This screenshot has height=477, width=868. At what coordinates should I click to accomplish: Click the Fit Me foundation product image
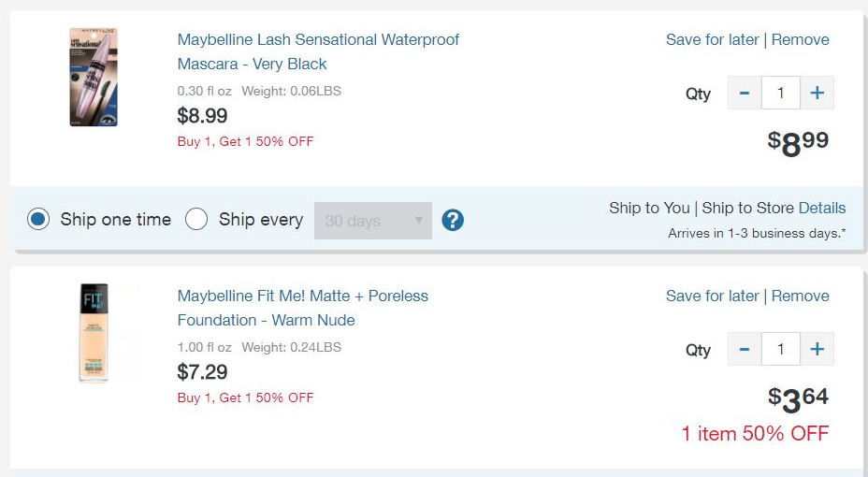click(x=94, y=333)
